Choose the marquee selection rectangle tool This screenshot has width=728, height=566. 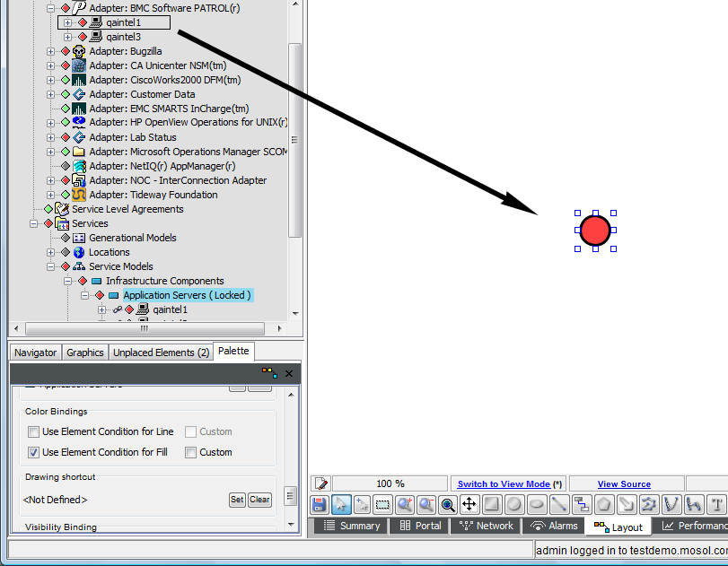tap(382, 505)
